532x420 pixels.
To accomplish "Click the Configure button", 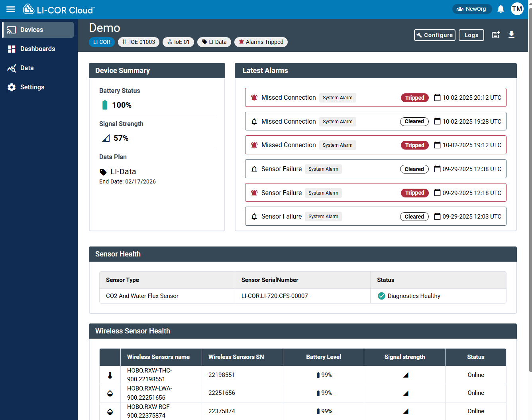I will 434,35.
